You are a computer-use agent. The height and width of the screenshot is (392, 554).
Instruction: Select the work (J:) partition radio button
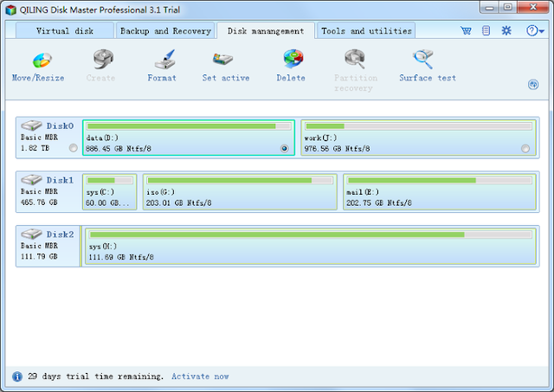pyautogui.click(x=525, y=149)
